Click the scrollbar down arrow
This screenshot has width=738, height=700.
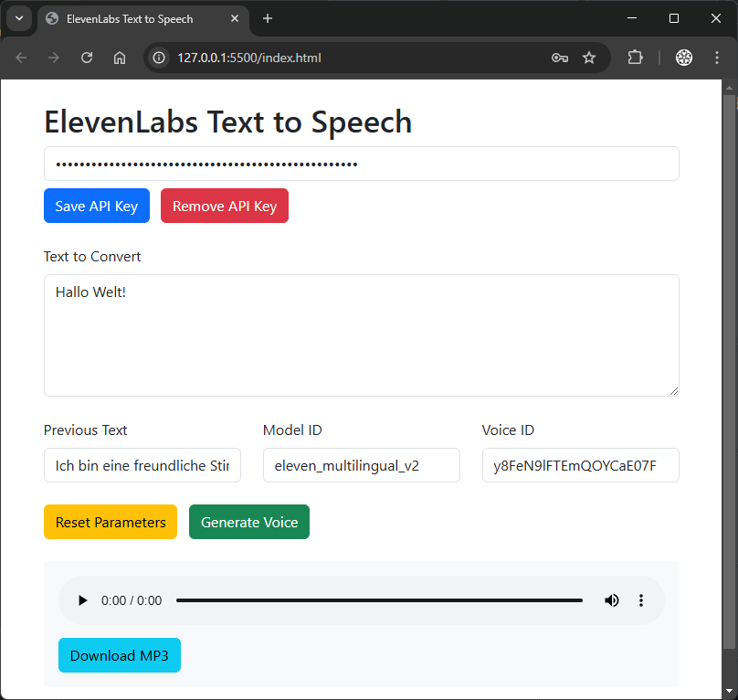coord(729,691)
